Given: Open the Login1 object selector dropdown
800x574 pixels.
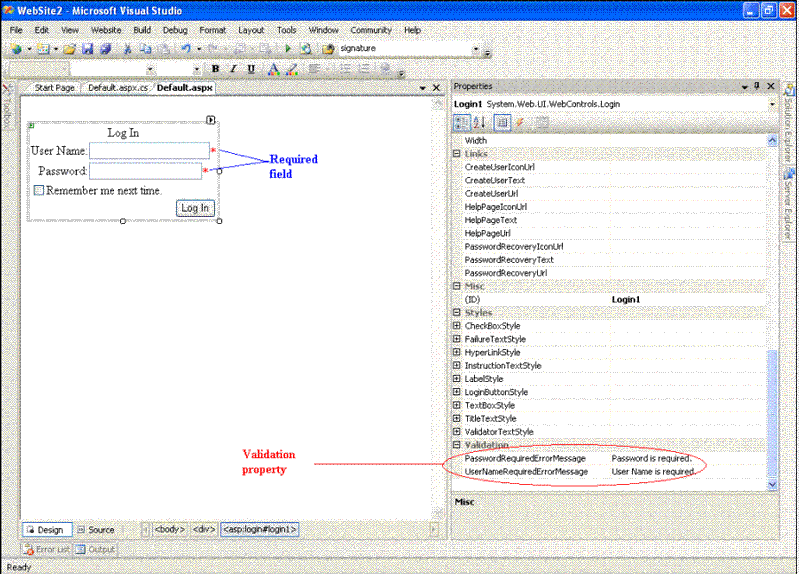Looking at the screenshot, I should 772,104.
